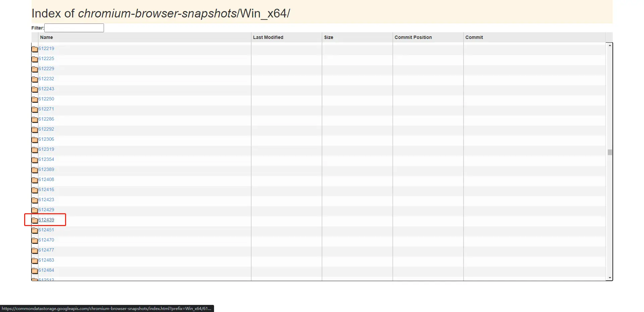
Task: Click the scrollbar down arrow
Action: [x=610, y=278]
